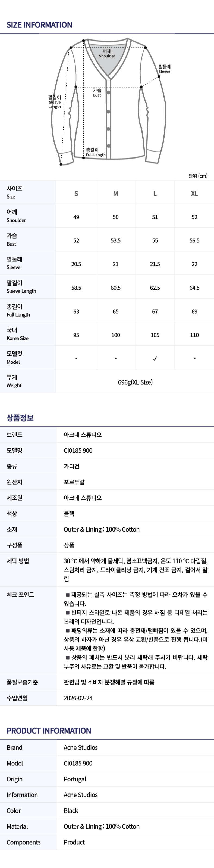Click the 팔길이 Sleeve Length diagram label

[x=55, y=102]
